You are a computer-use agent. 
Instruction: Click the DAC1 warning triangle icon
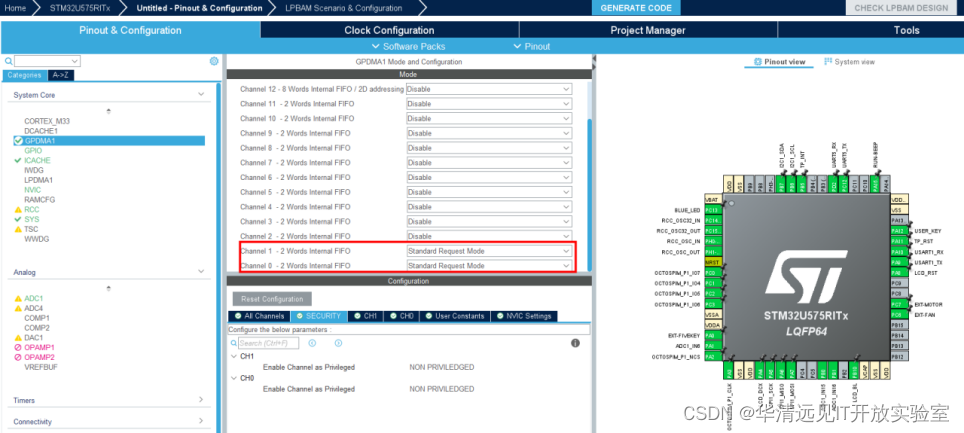tap(18, 338)
